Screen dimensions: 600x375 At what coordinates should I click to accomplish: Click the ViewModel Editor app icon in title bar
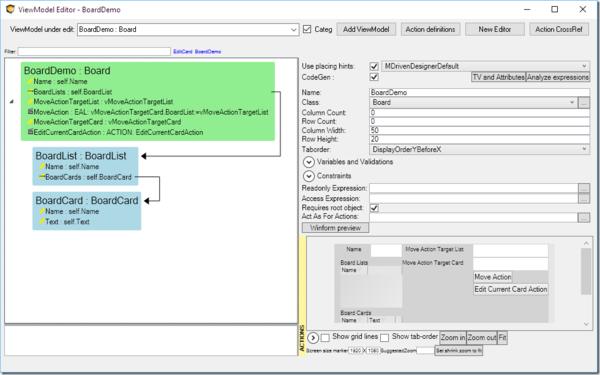(10, 9)
